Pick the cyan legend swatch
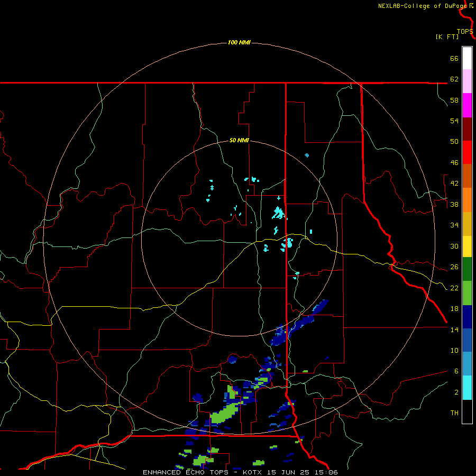The height and width of the screenshot is (476, 476). point(467,388)
